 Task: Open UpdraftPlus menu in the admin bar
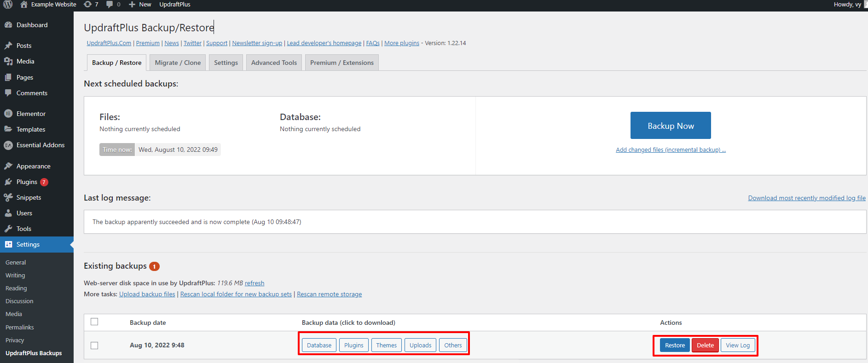pyautogui.click(x=175, y=4)
